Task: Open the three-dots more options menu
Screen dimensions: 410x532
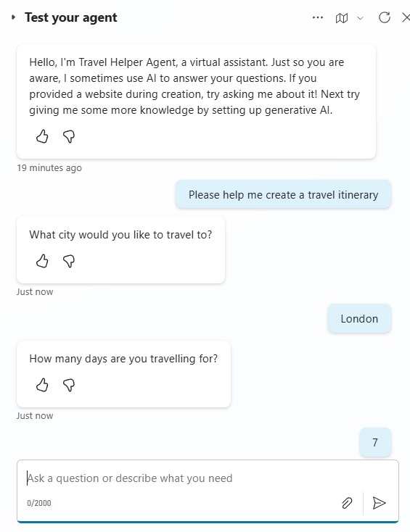Action: pos(318,17)
